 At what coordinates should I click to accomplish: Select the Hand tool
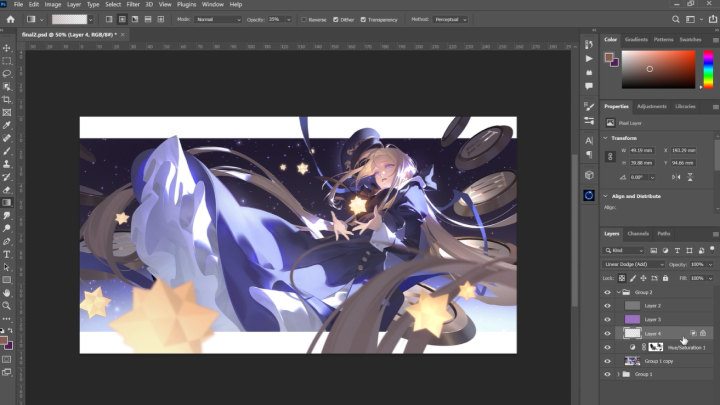(x=7, y=292)
